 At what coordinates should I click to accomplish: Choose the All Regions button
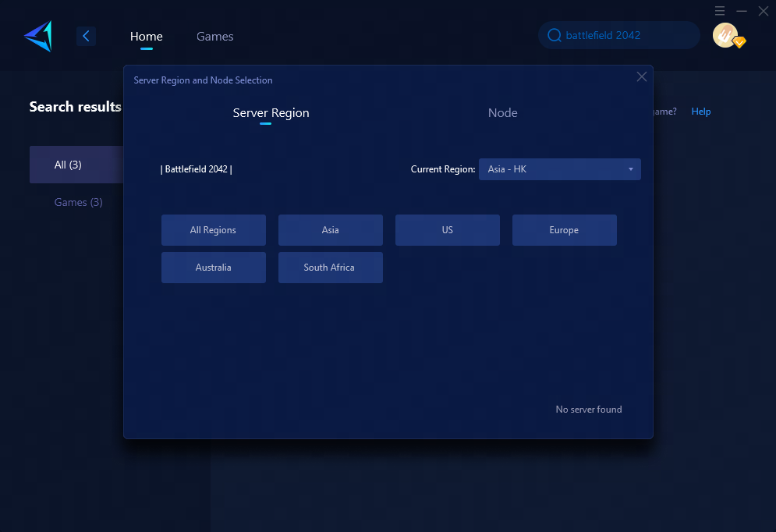[x=213, y=230]
